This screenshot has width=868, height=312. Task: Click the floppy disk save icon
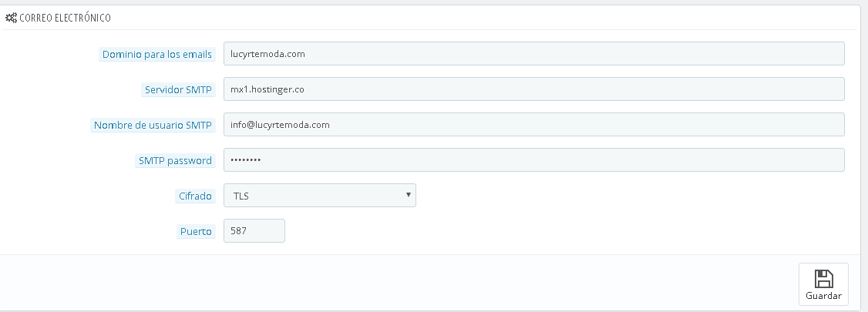coord(823,279)
